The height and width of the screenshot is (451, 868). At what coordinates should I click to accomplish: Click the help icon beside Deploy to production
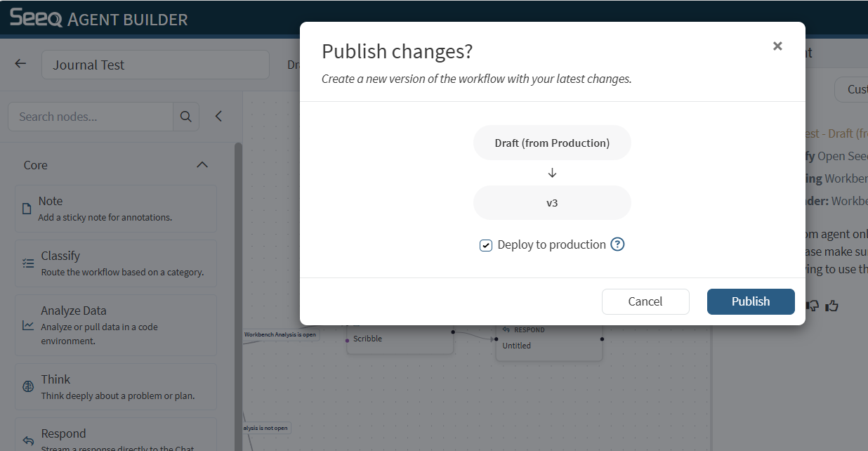click(x=617, y=244)
